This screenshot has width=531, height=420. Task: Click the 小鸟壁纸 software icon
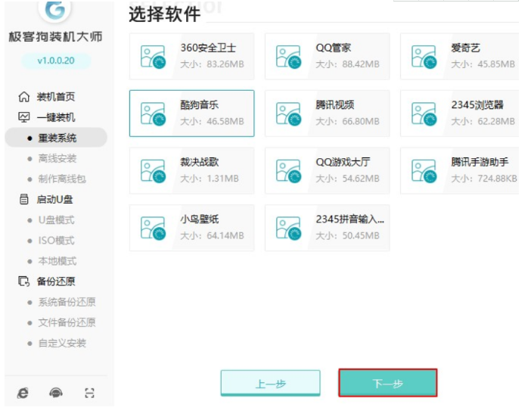click(154, 227)
